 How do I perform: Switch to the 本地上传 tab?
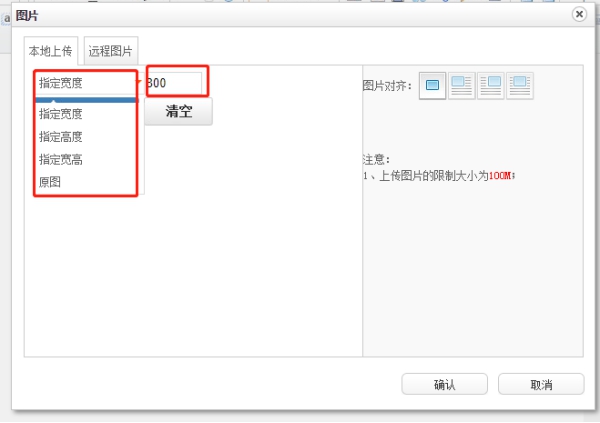50,50
